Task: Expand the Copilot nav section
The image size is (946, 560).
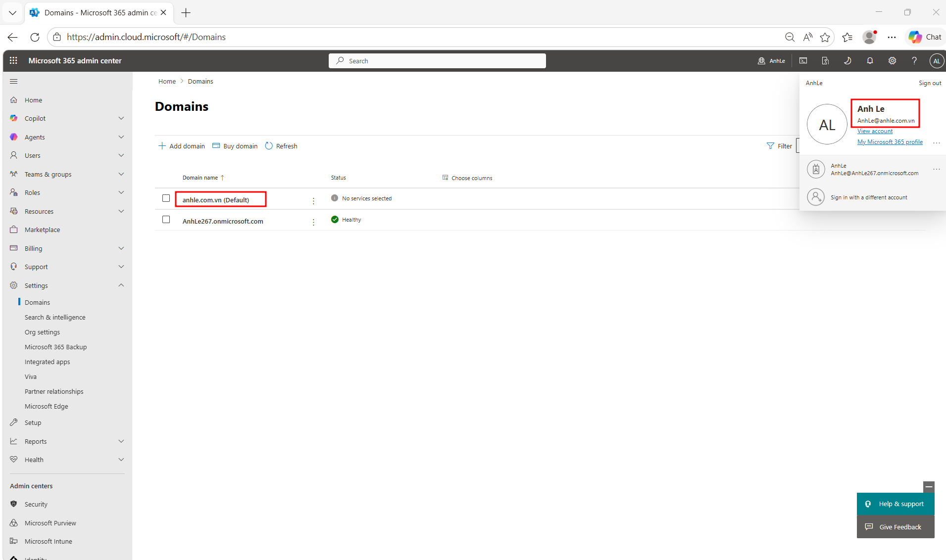Action: pos(121,118)
